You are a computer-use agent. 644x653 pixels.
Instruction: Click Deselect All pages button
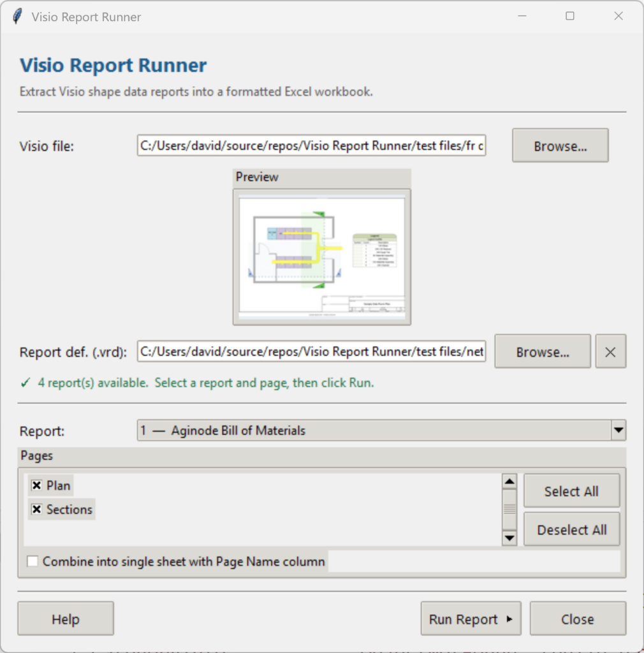pyautogui.click(x=571, y=529)
